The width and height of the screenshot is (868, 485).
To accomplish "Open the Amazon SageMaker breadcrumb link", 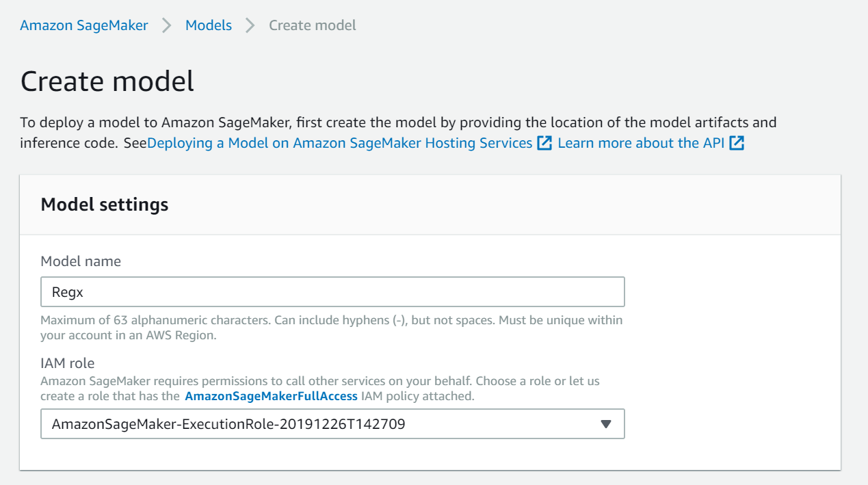I will coord(84,25).
